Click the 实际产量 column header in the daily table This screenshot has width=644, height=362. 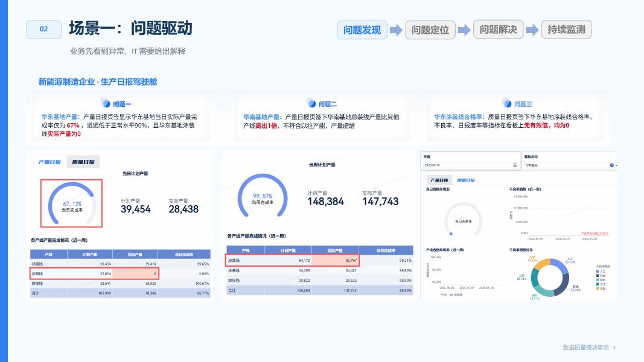(135, 255)
